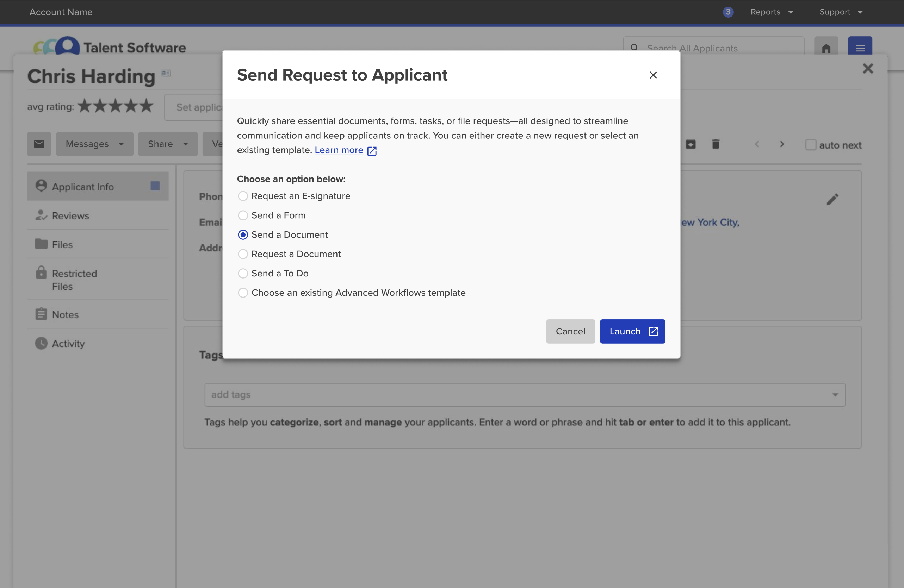This screenshot has height=588, width=904.
Task: Click the pencil edit icon
Action: point(832,199)
